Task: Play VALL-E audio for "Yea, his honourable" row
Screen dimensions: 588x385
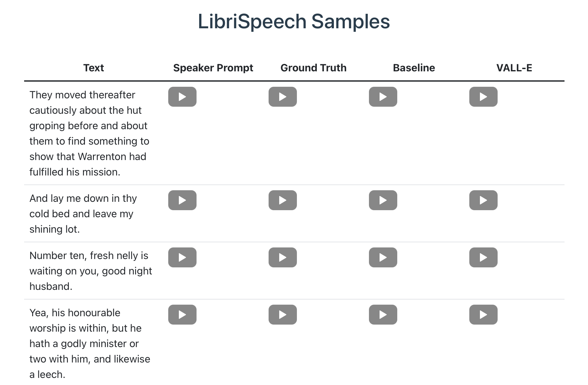Action: (x=483, y=315)
